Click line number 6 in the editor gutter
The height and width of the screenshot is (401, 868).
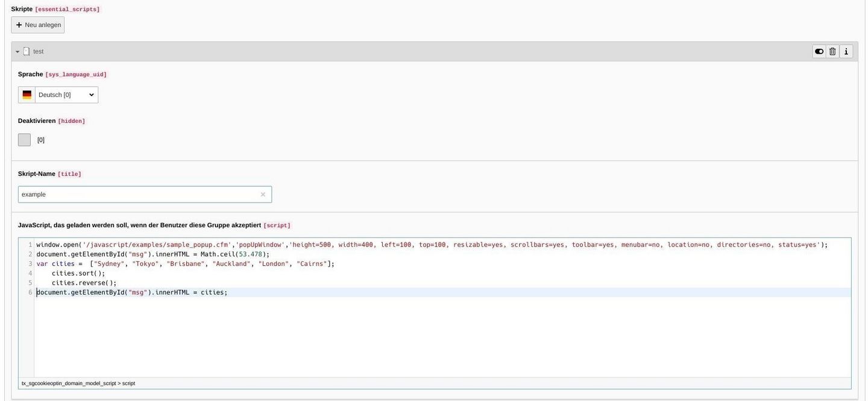[30, 292]
